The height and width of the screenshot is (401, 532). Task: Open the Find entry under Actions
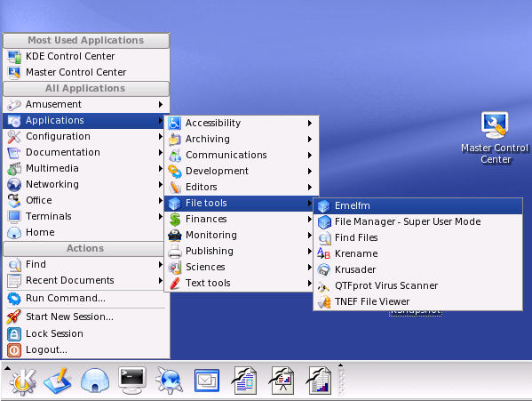(84, 264)
